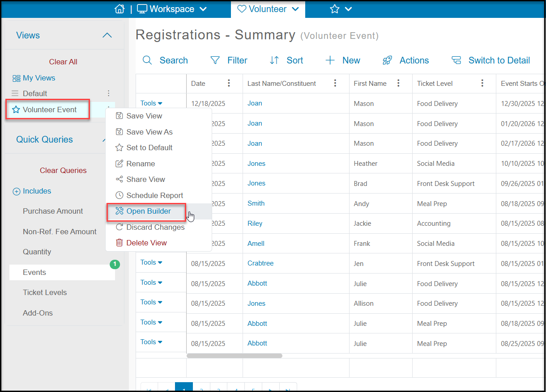Click the plus New icon

(330, 60)
